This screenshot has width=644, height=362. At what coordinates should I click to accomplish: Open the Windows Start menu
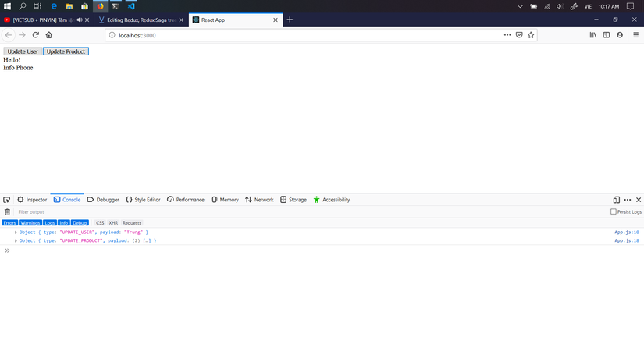7,6
